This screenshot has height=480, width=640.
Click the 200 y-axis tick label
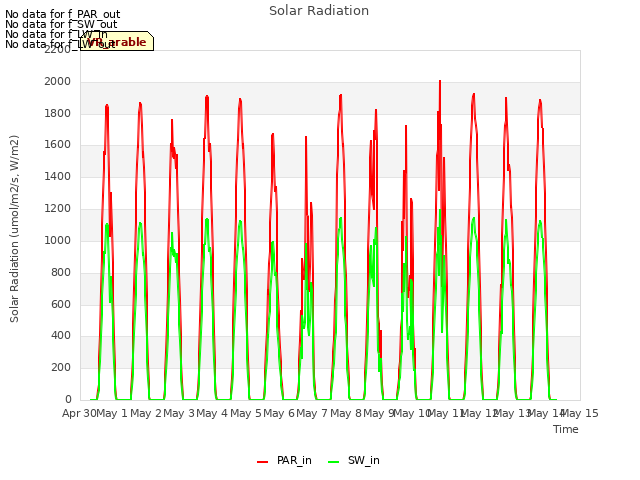pyautogui.click(x=61, y=368)
